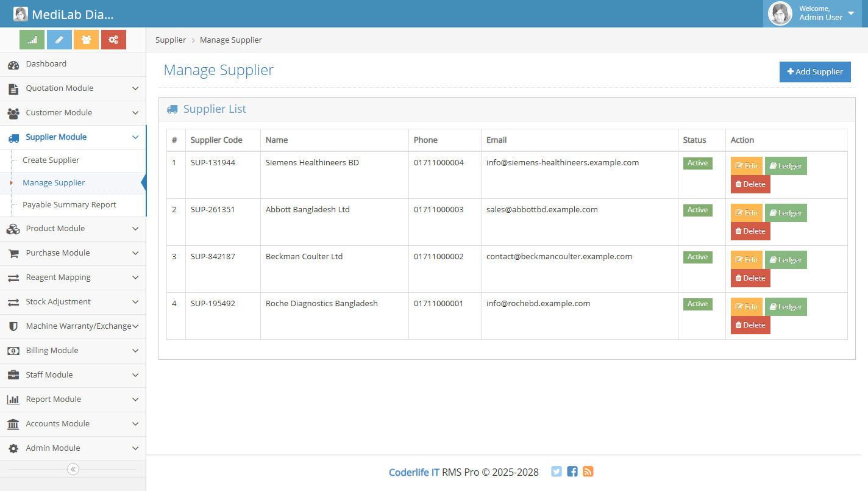The width and height of the screenshot is (868, 491).
Task: Expand the Product Module chevron
Action: coord(135,229)
